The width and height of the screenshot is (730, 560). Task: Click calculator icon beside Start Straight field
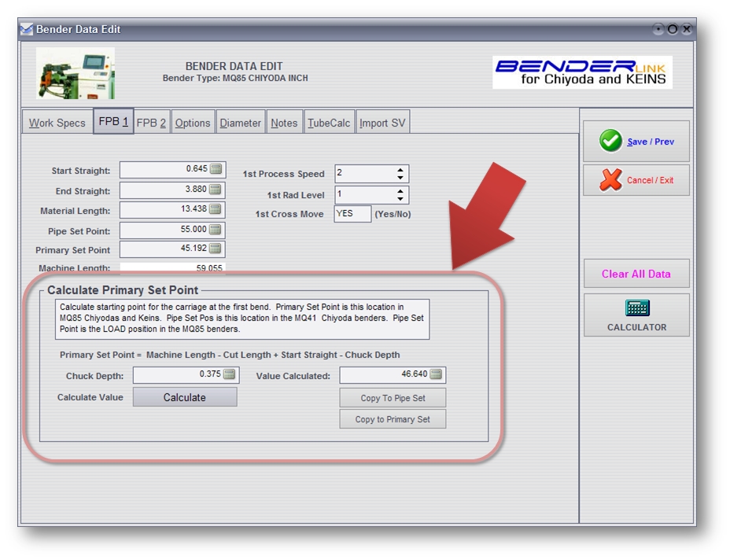point(216,169)
